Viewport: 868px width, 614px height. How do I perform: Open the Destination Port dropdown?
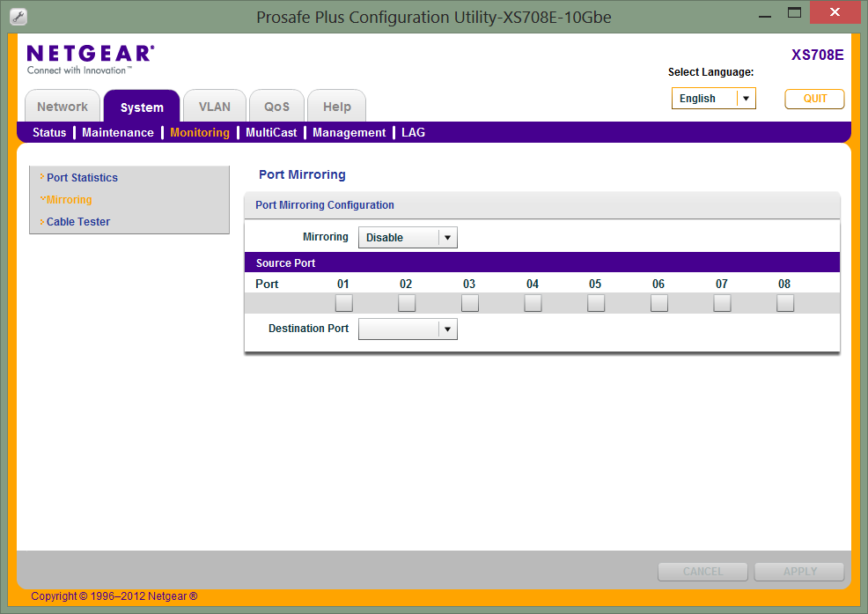click(x=408, y=329)
